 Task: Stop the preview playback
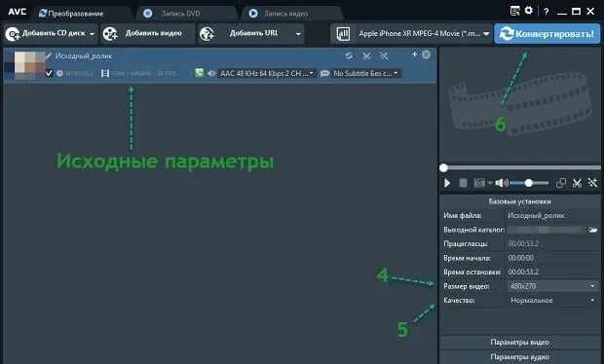[x=464, y=183]
